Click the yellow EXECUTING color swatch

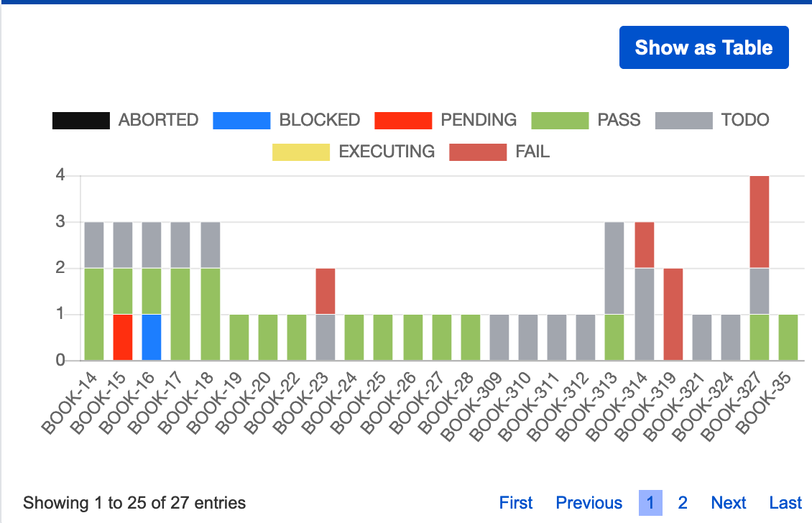[301, 152]
